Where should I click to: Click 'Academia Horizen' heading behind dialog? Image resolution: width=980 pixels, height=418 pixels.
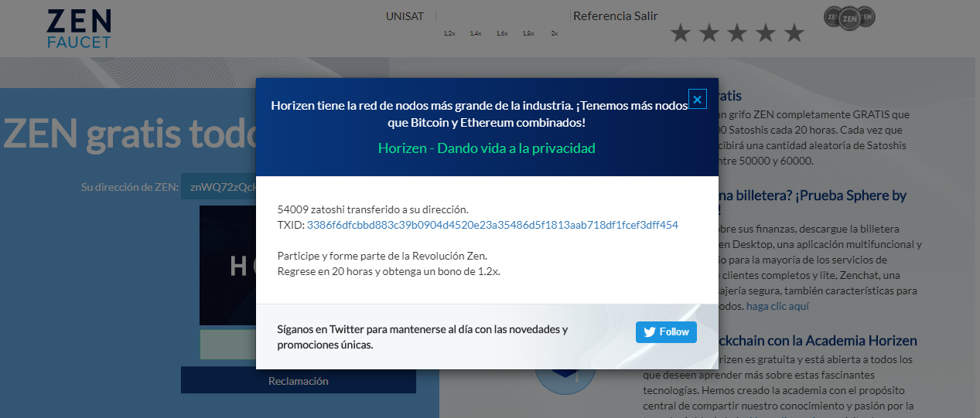[818, 341]
